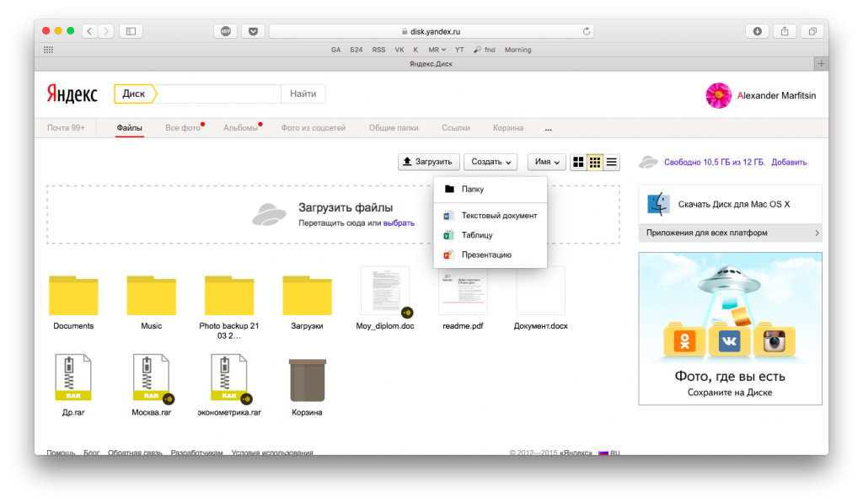The height and width of the screenshot is (504, 863).
Task: Select the Документ.docx file
Action: (x=541, y=291)
